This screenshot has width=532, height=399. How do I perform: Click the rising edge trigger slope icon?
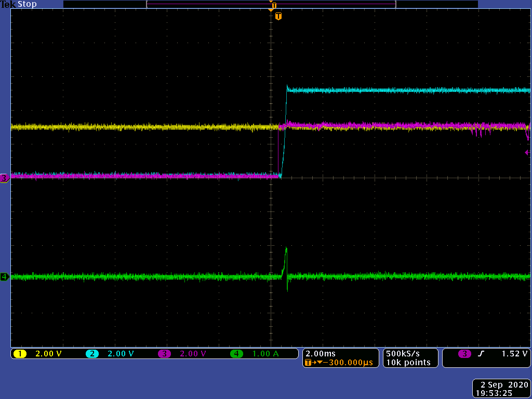(481, 354)
